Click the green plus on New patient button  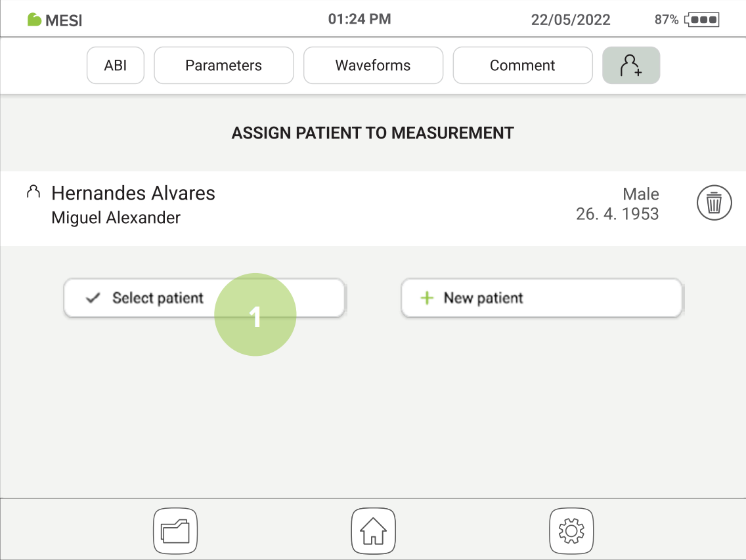tap(427, 297)
